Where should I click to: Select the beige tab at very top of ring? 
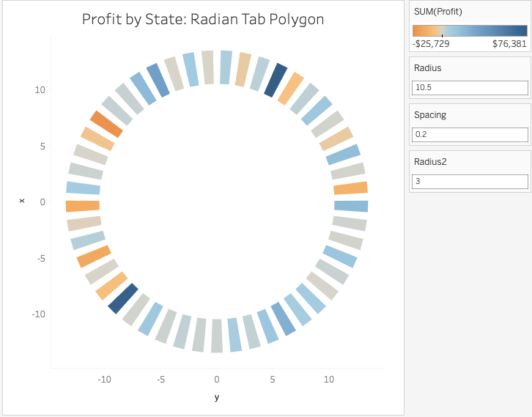click(207, 67)
